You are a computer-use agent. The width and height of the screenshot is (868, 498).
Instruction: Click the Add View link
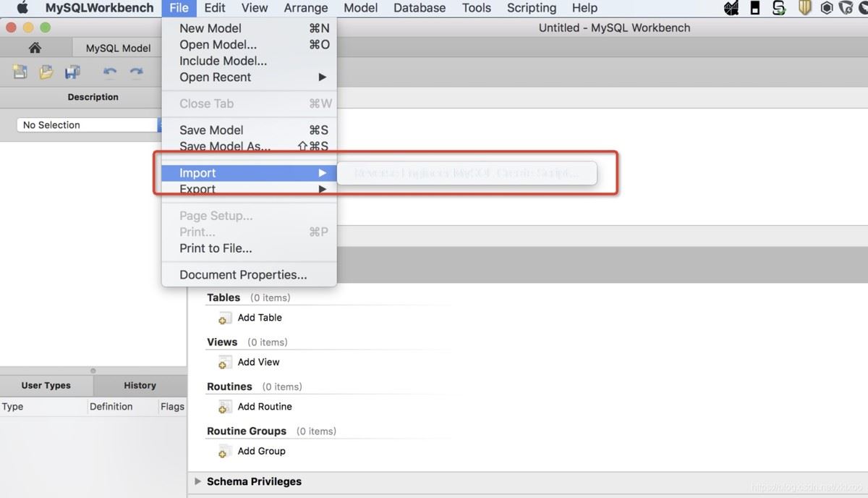point(258,363)
